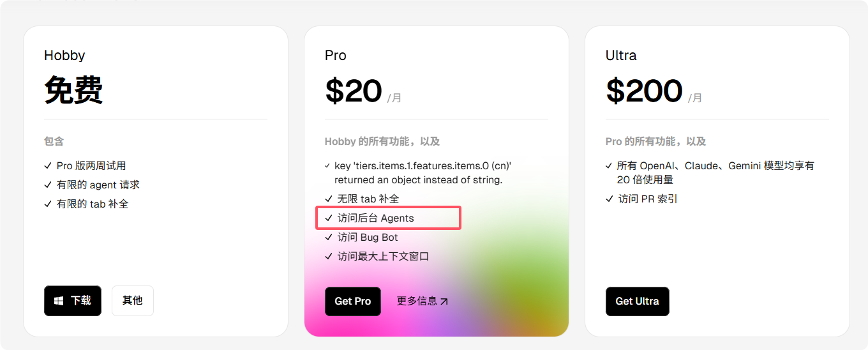Click the translation key error message text
Screen dimensions: 868x350
point(423,172)
